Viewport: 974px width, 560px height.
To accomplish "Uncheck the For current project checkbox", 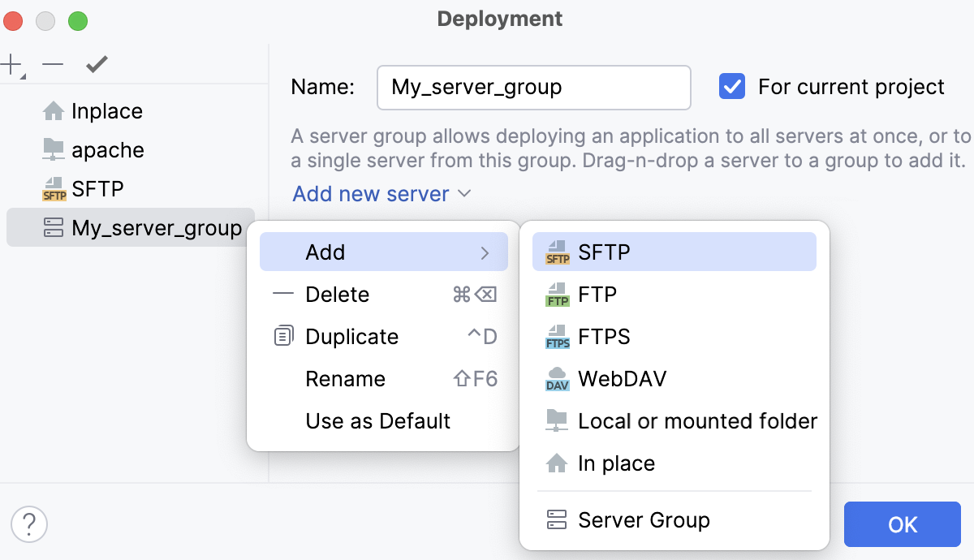I will 731,86.
